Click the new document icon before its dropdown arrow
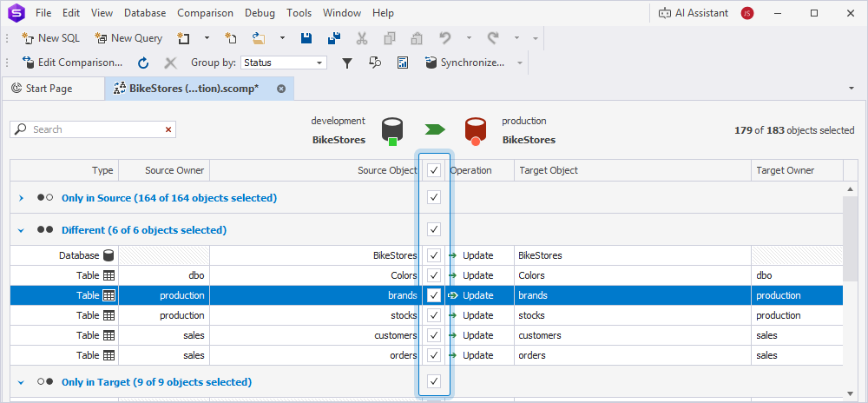868x403 pixels. pyautogui.click(x=183, y=38)
